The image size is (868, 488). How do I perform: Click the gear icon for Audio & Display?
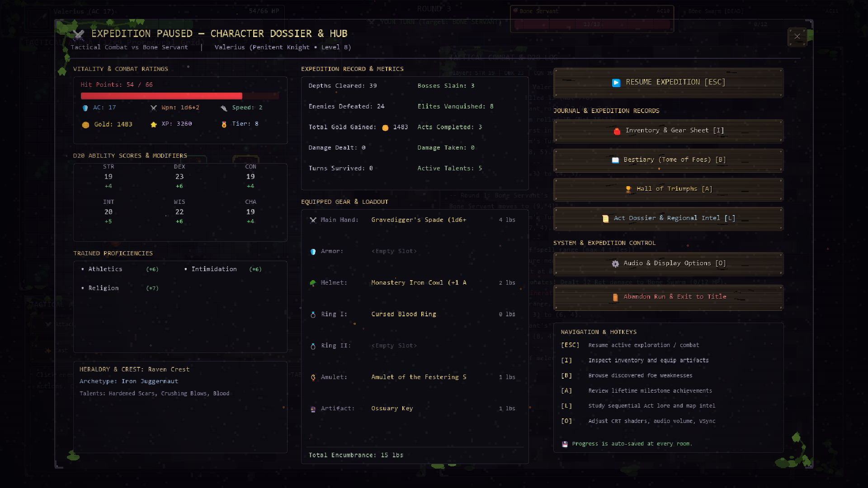615,263
